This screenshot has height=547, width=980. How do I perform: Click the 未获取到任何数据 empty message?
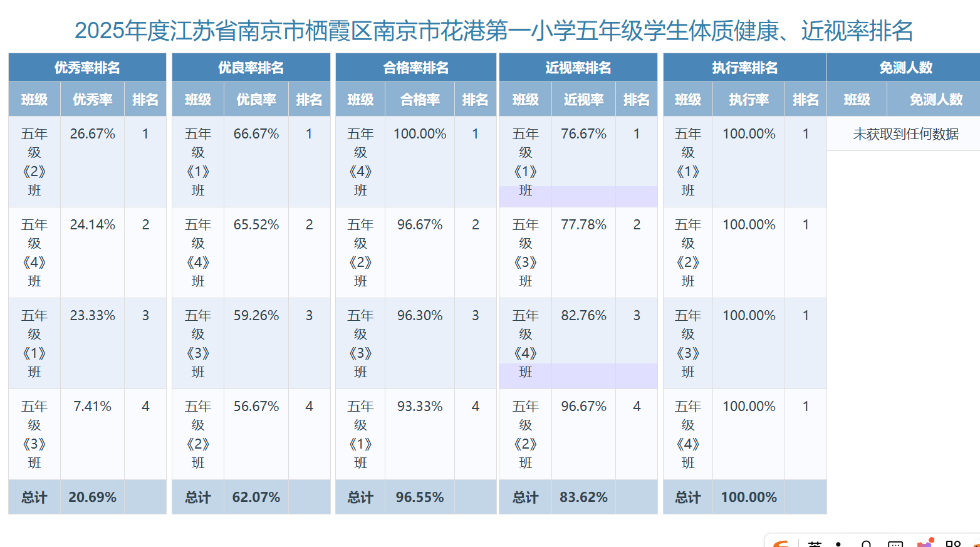[905, 134]
